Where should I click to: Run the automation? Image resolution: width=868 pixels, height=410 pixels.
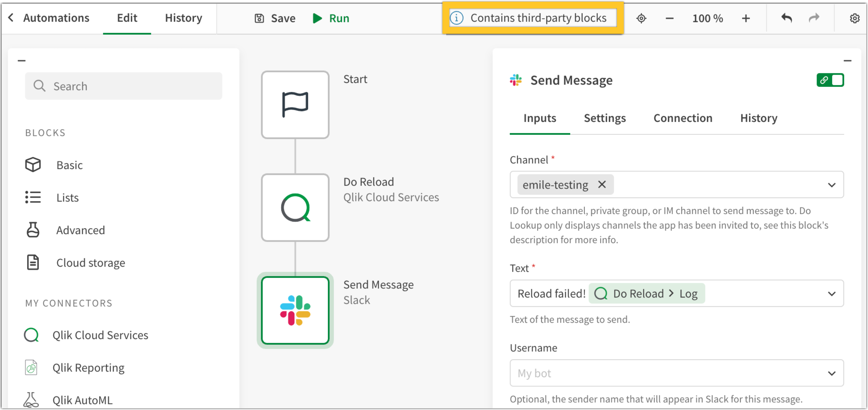330,18
